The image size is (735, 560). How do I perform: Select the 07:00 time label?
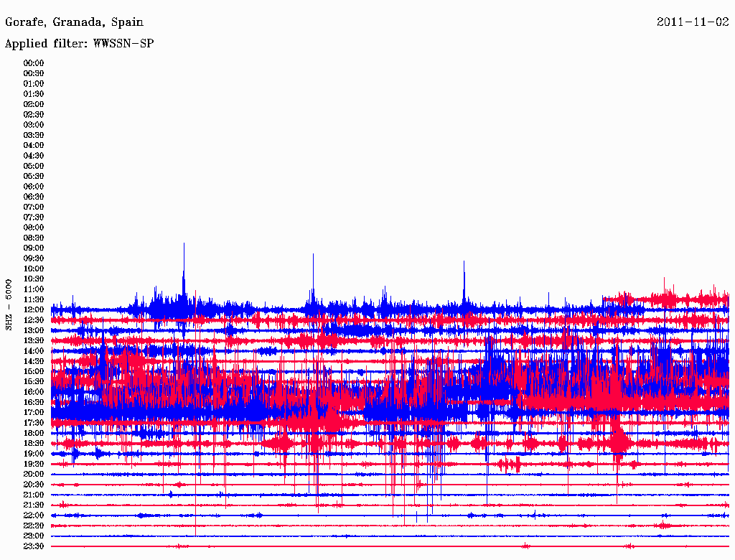pyautogui.click(x=34, y=207)
